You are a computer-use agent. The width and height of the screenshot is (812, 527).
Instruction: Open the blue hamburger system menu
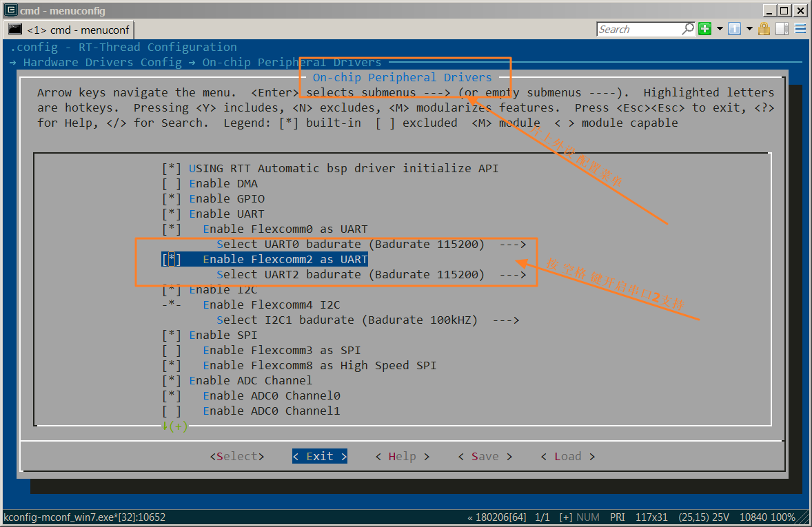point(800,29)
